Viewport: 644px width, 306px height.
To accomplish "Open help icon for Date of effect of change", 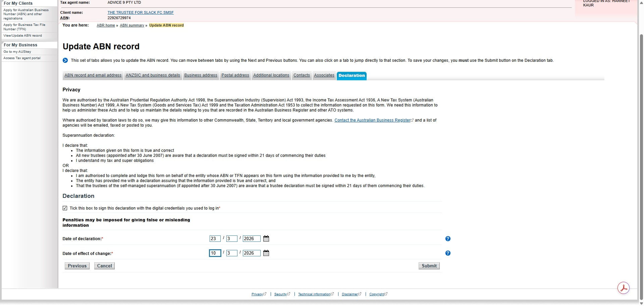I will 448,253.
